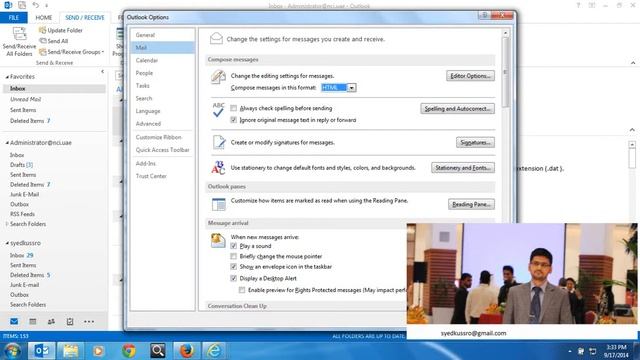This screenshot has height=360, width=640.
Task: Click the stationery fonts icon
Action: [x=218, y=167]
